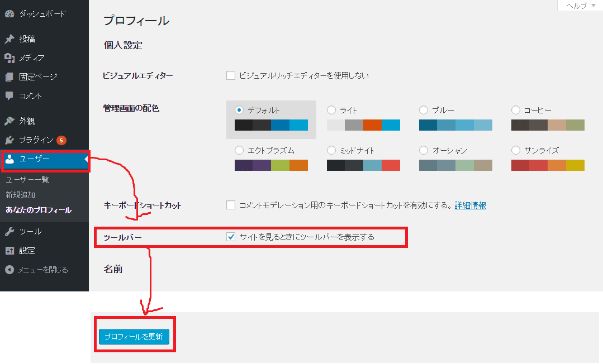This screenshot has width=603, height=364.
Task: Click the プロフィールを更新 button
Action: 134,337
